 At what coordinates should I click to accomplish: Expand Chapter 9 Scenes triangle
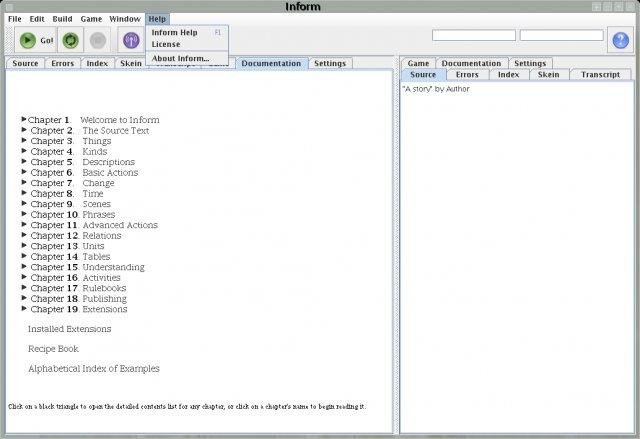[x=24, y=204]
